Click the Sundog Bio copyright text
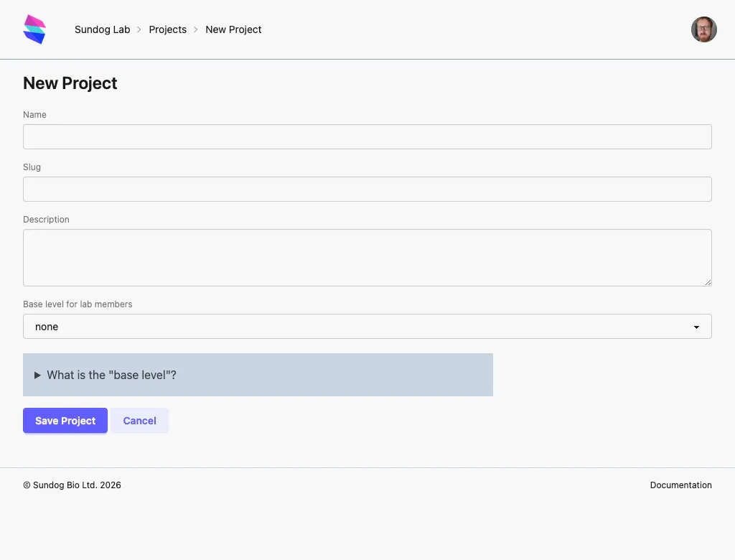Viewport: 735px width, 560px height. [72, 485]
